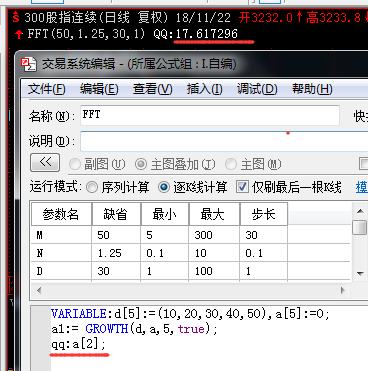
Task: Click the red S icon in chart header
Action: [x=16, y=17]
